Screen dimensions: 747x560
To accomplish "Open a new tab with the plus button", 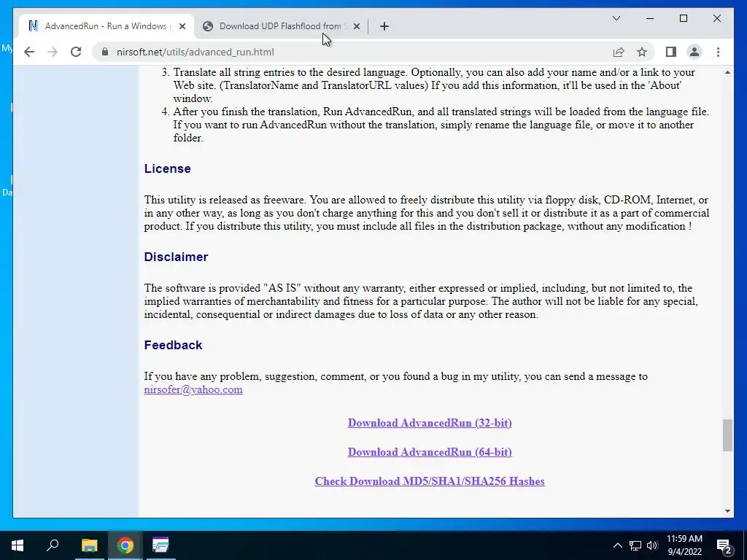I will pos(384,26).
